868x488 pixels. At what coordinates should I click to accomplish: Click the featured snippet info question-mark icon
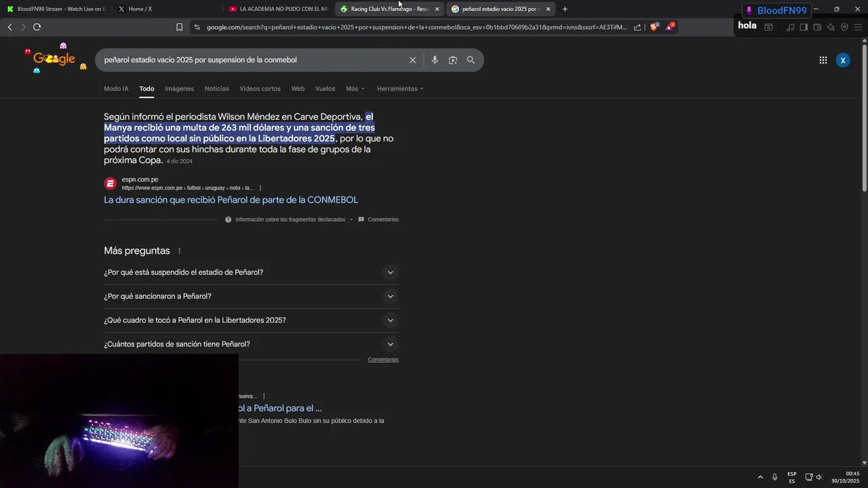point(229,220)
